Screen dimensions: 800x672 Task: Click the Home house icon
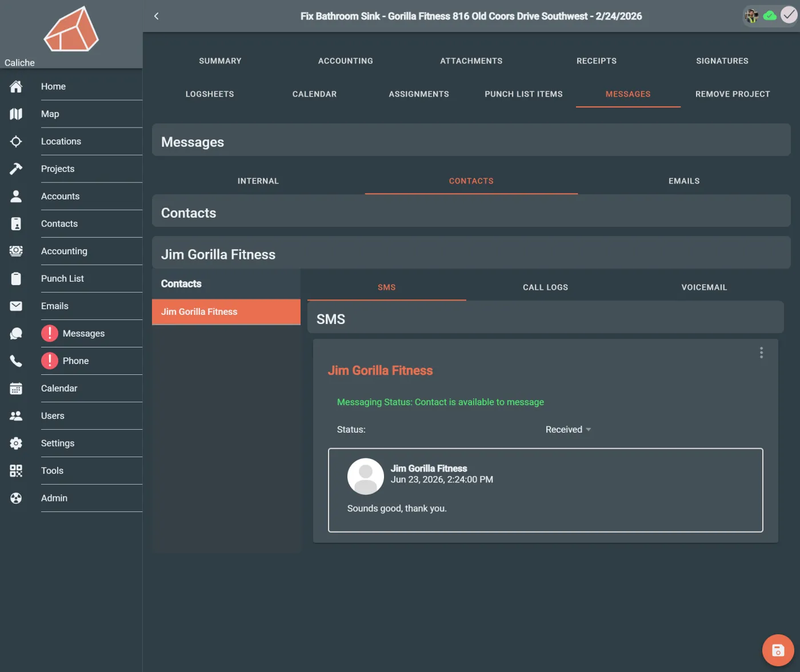(16, 86)
